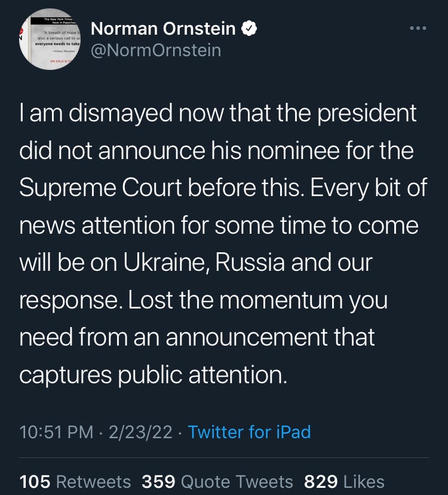Click the 'I am dismayed' opening line

pyautogui.click(x=218, y=114)
